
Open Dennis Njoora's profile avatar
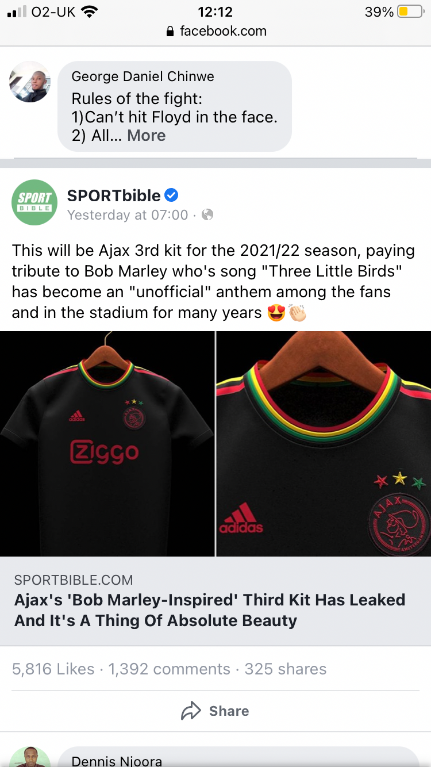(30, 757)
